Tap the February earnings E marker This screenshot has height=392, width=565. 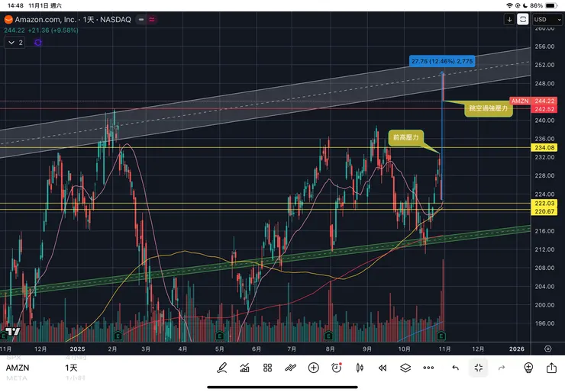click(x=118, y=336)
